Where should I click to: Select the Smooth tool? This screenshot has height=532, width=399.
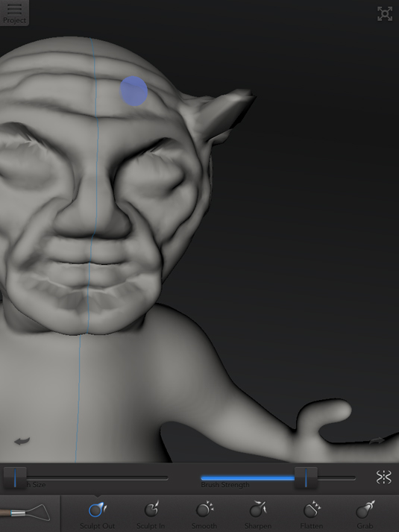204,515
